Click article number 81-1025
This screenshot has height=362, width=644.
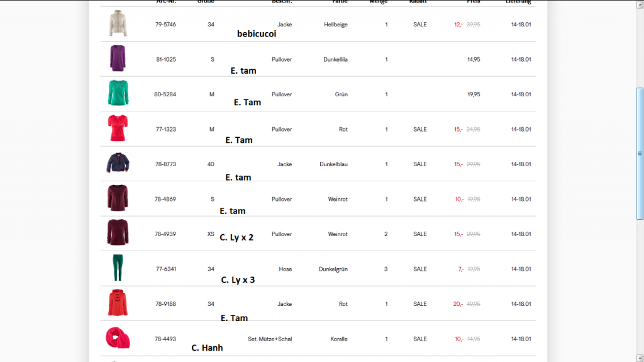coord(166,60)
